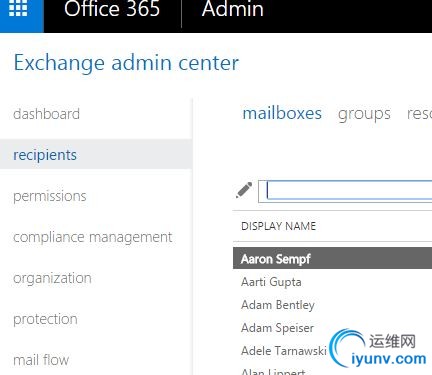The height and width of the screenshot is (375, 432).
Task: Open the Admin header link
Action: 233,9
